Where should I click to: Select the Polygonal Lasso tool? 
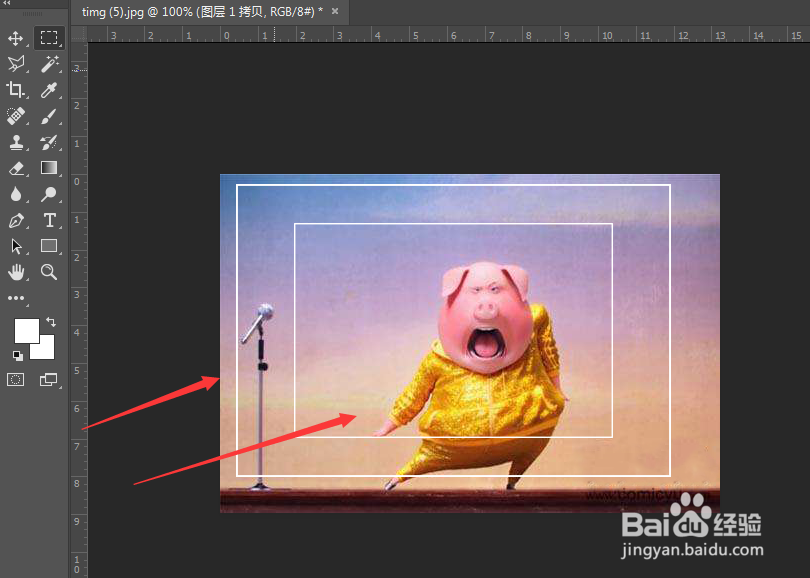tap(16, 64)
